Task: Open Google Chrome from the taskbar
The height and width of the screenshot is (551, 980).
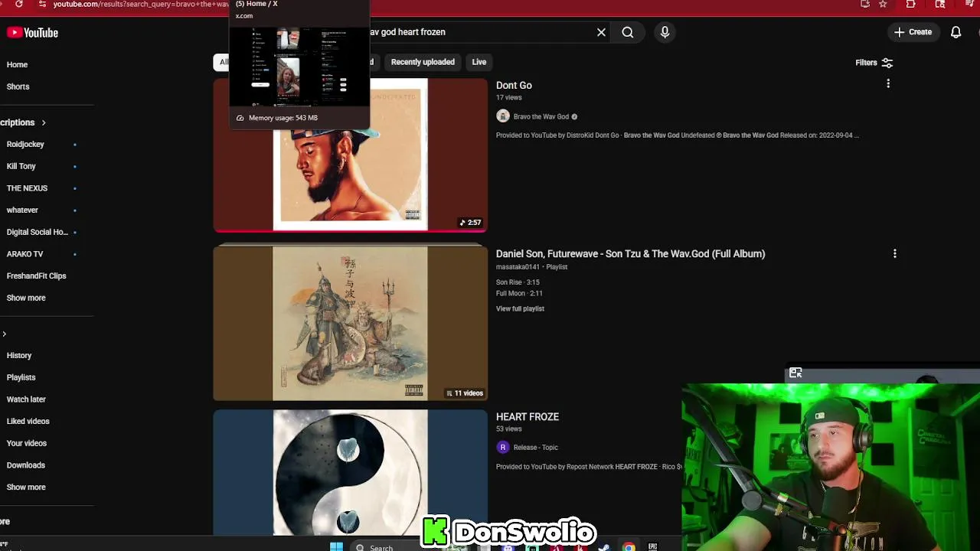Action: (629, 546)
